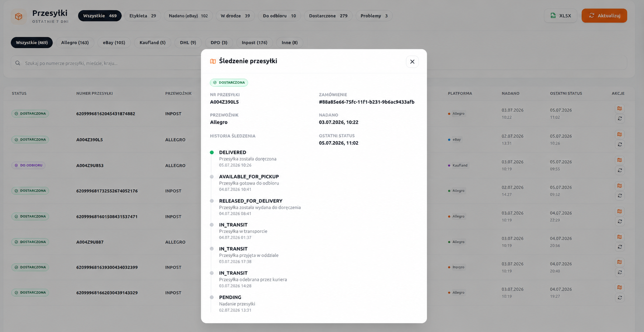Viewport: 644px width, 332px height.
Task: Select the W drodze 39 filter
Action: (x=235, y=16)
